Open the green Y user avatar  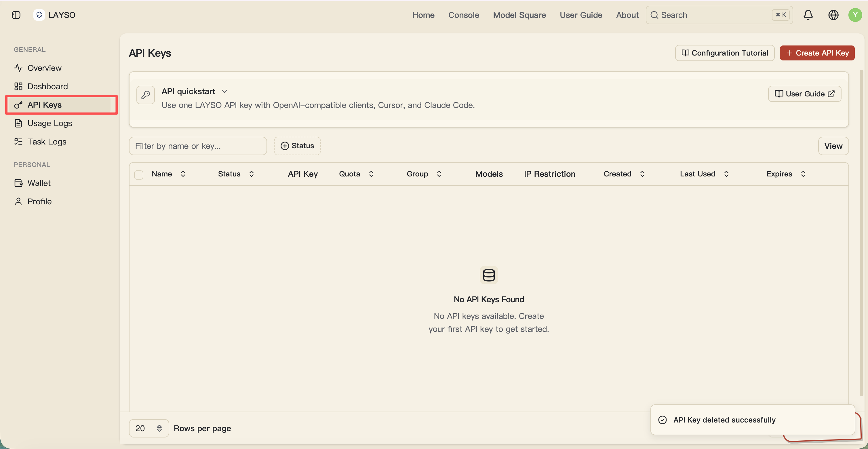click(x=855, y=15)
